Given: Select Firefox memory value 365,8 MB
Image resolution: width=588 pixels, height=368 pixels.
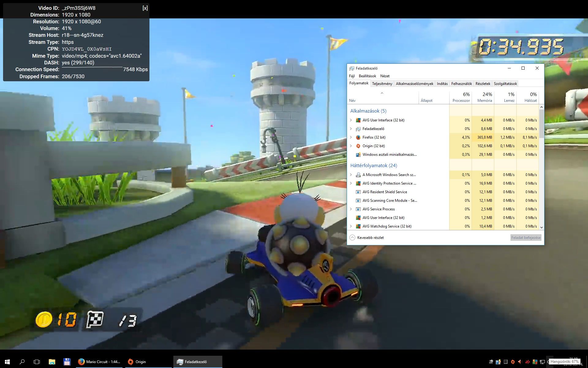Looking at the screenshot, I should [x=484, y=137].
